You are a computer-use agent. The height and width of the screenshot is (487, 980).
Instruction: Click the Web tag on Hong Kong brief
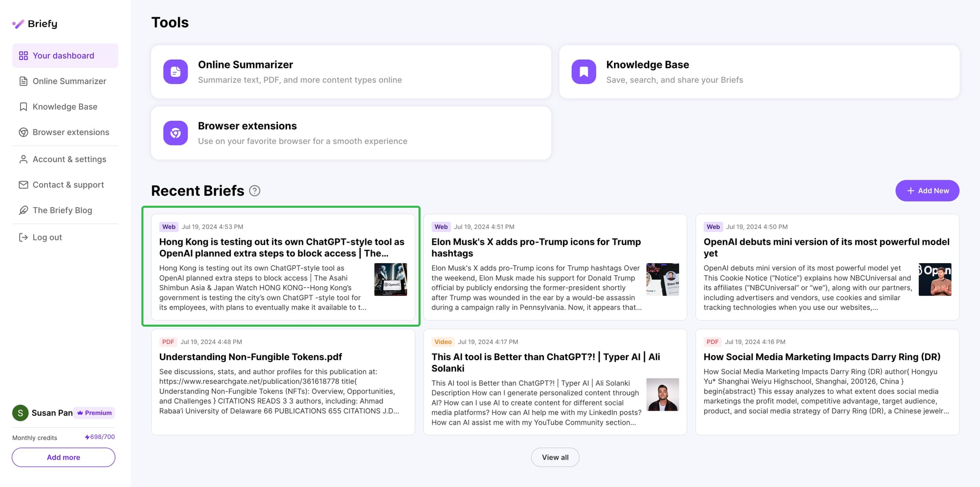click(x=169, y=227)
